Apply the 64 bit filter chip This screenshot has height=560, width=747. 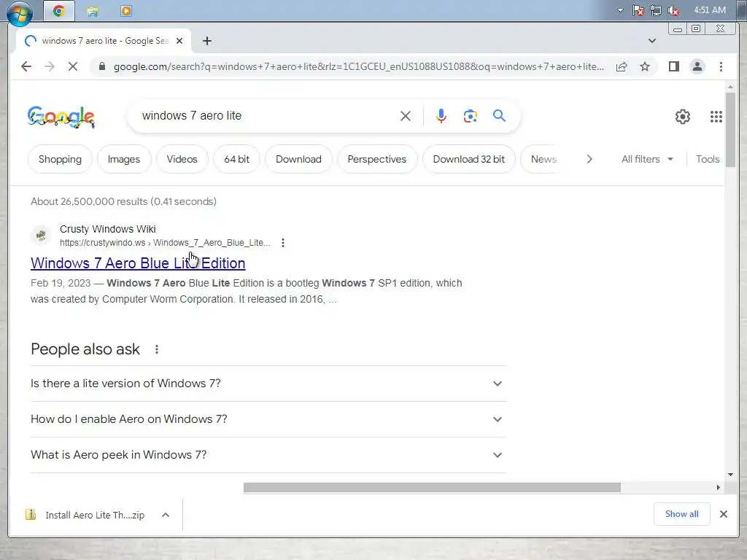click(x=237, y=159)
